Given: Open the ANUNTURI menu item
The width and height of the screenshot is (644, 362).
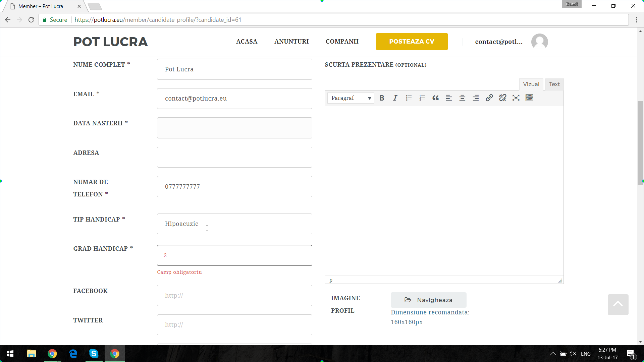Looking at the screenshot, I should click(x=291, y=42).
